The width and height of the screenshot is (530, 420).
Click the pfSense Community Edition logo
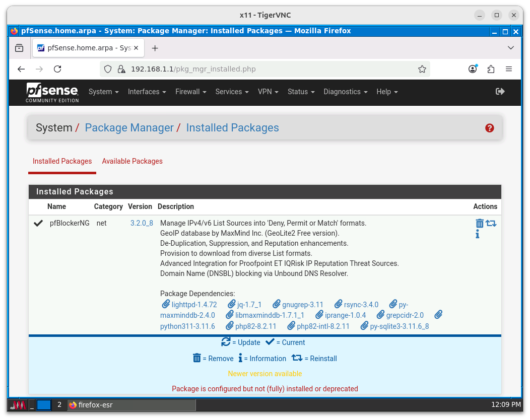pos(52,93)
